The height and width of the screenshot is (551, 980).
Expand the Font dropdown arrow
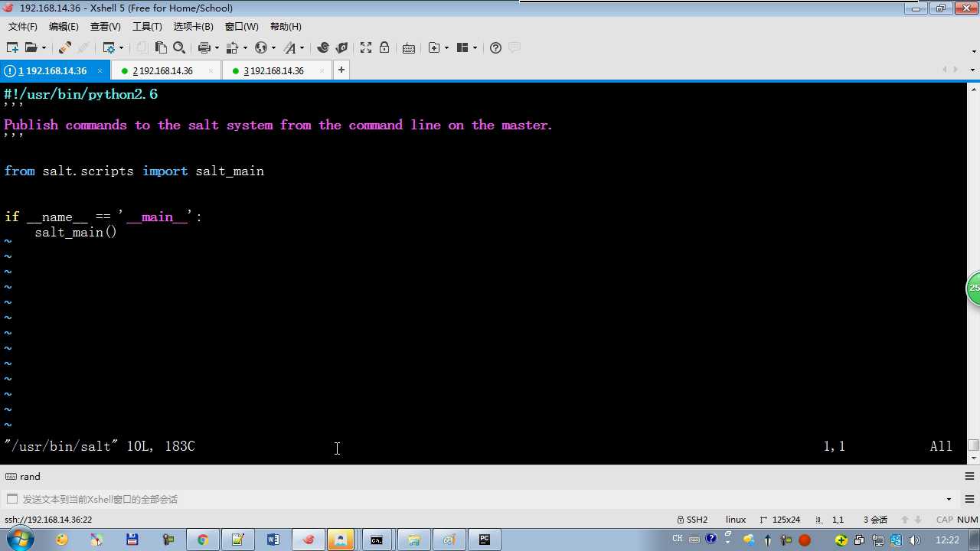(302, 47)
